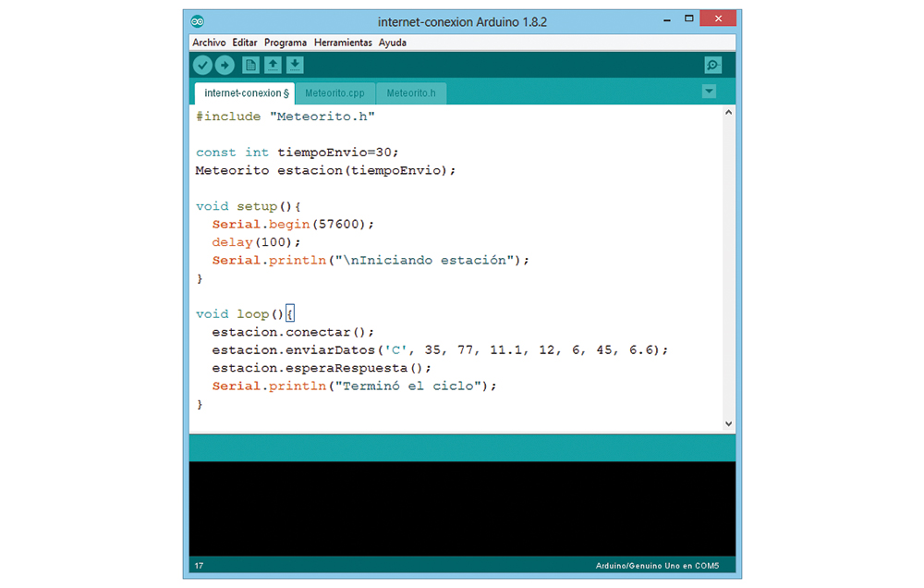Open the Editar menu
Viewport: 924px width, 588px height.
coord(245,43)
